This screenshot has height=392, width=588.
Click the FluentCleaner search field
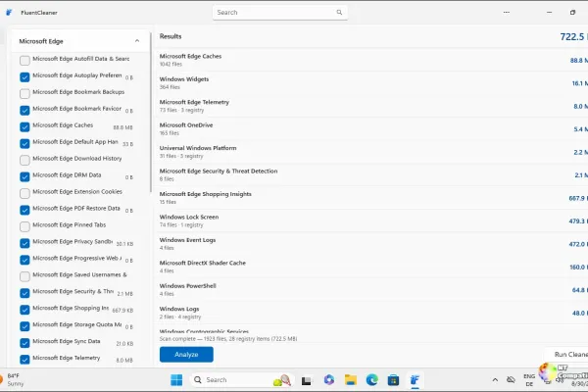point(279,13)
